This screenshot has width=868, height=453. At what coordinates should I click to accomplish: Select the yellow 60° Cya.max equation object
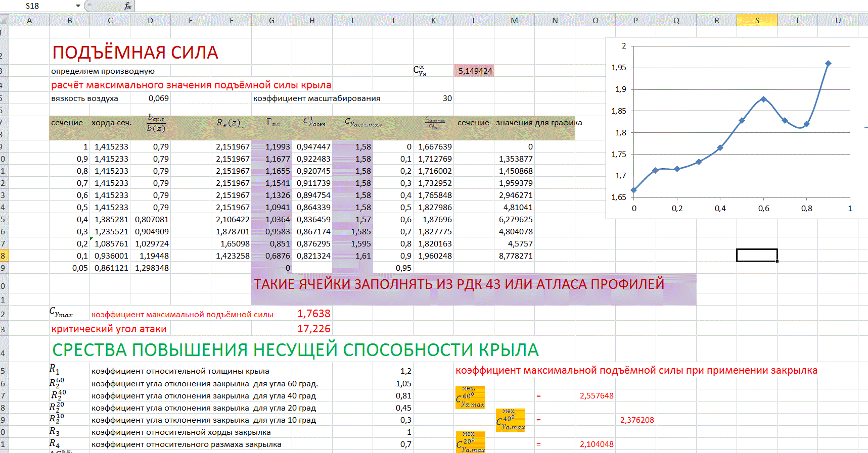(x=470, y=397)
